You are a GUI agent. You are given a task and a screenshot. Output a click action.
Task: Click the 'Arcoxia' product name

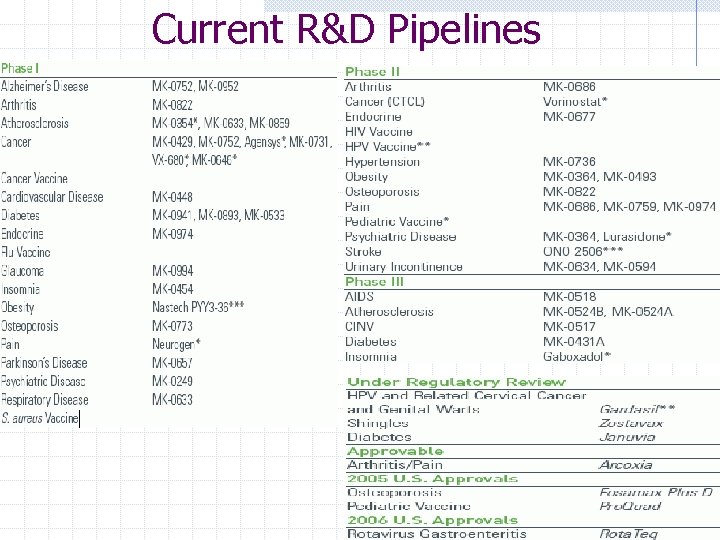625,465
